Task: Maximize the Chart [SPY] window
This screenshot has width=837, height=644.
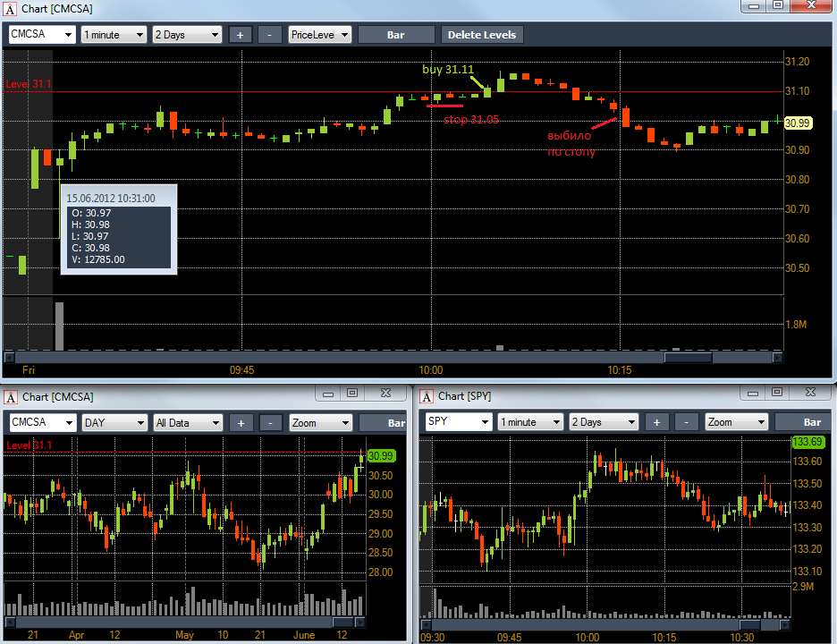Action: tap(777, 393)
